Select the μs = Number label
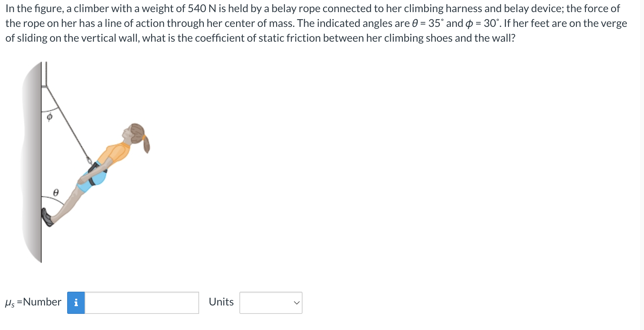The image size is (644, 330). tap(33, 302)
